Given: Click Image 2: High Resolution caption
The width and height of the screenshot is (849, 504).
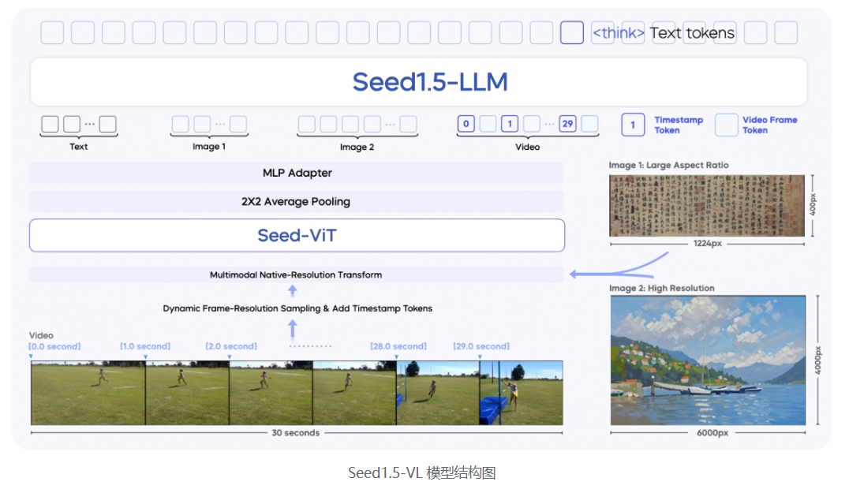Looking at the screenshot, I should [662, 288].
